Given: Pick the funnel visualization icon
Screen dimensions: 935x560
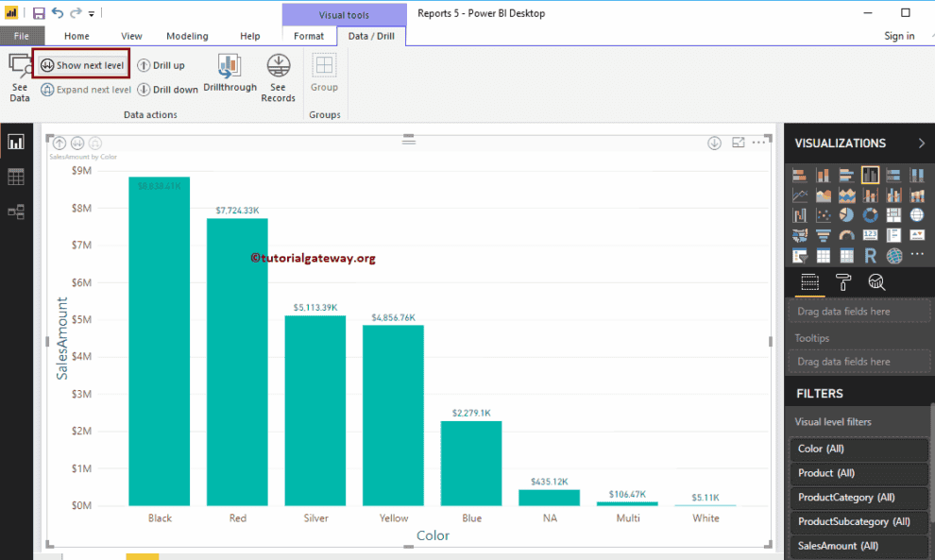Looking at the screenshot, I should (x=824, y=236).
